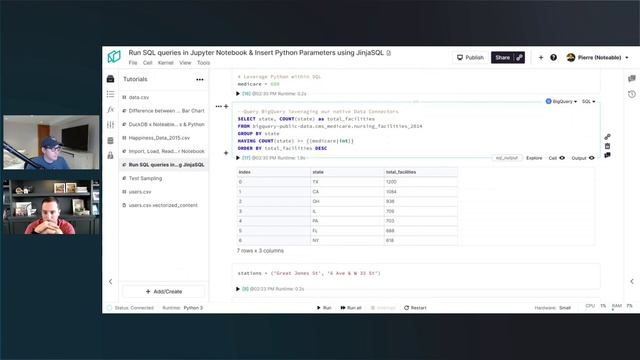Open the View menu
Screen dimensions: 640x360
185,63
